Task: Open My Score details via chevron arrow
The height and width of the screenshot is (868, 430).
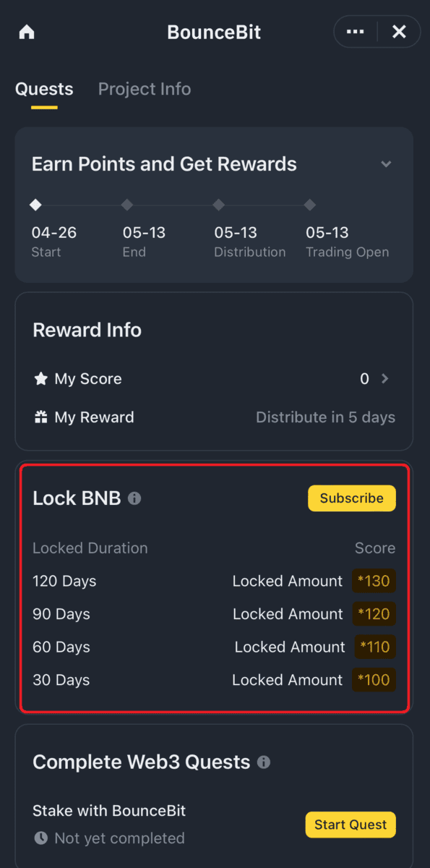Action: pos(384,378)
